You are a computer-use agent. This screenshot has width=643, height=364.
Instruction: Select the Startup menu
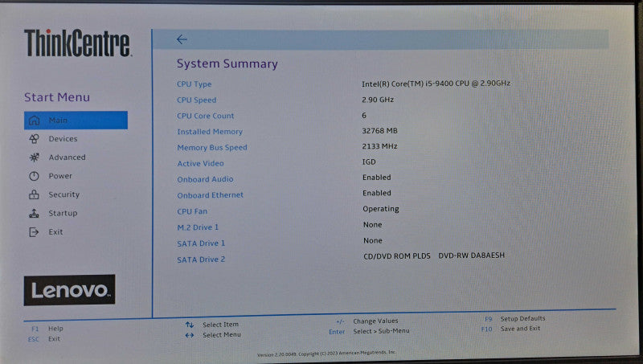pos(63,213)
